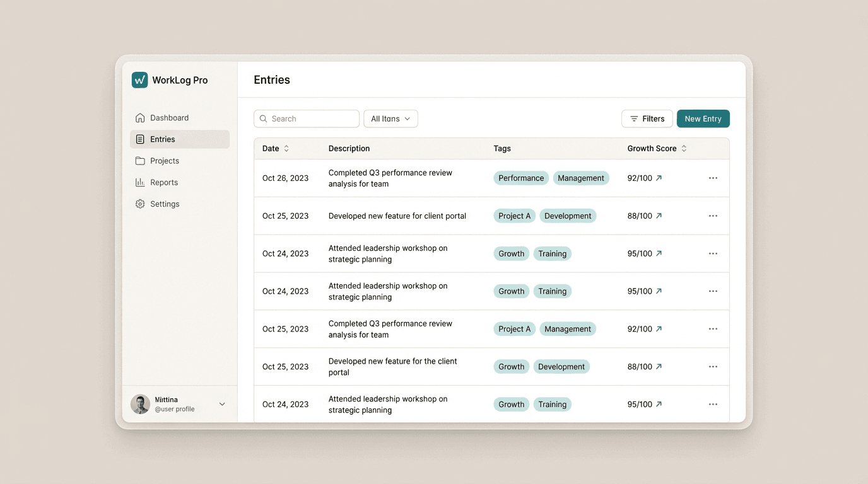Click the New Entry button
Viewport: 868px width, 484px height.
click(703, 118)
